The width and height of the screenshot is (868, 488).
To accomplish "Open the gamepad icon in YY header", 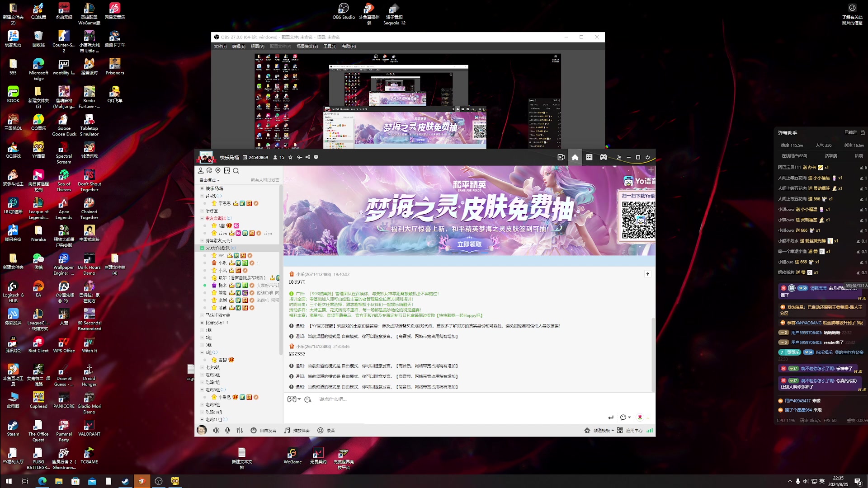I will coord(604,157).
